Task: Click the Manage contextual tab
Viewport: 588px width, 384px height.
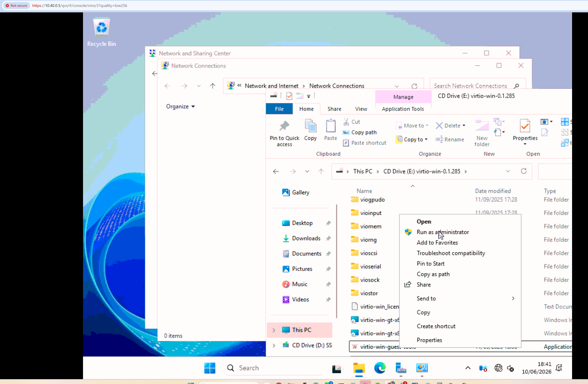Action: pos(403,97)
